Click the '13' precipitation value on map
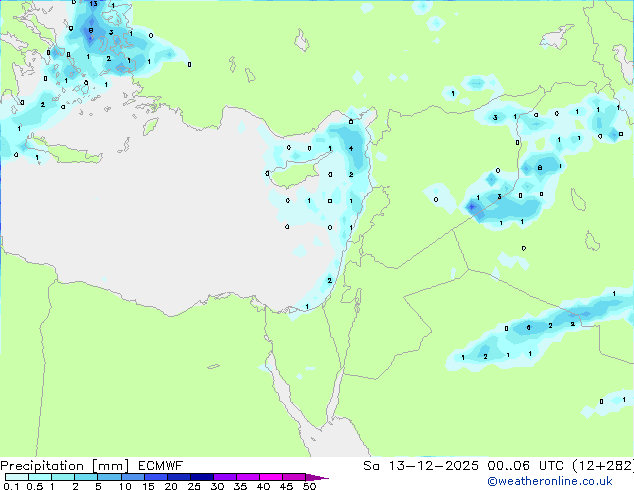This screenshot has height=490, width=634. (x=93, y=4)
